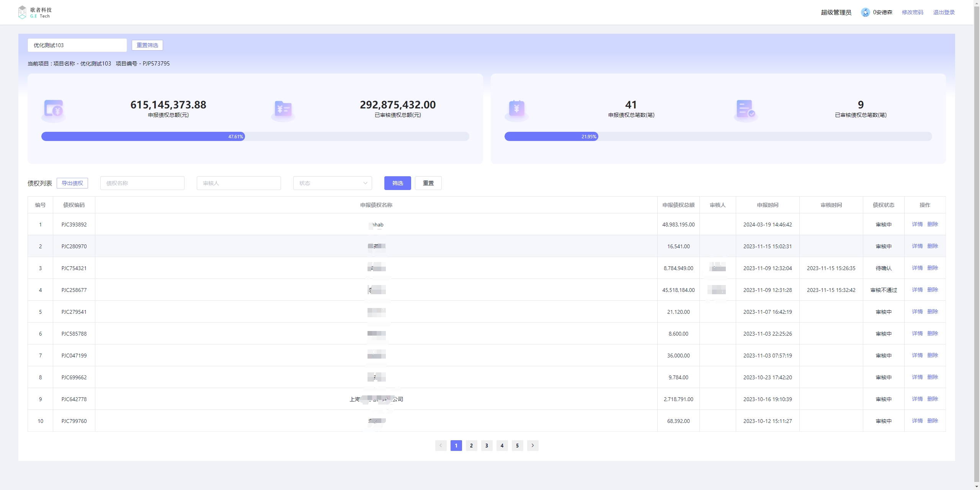Open 详情 for PJC699662

click(x=917, y=377)
